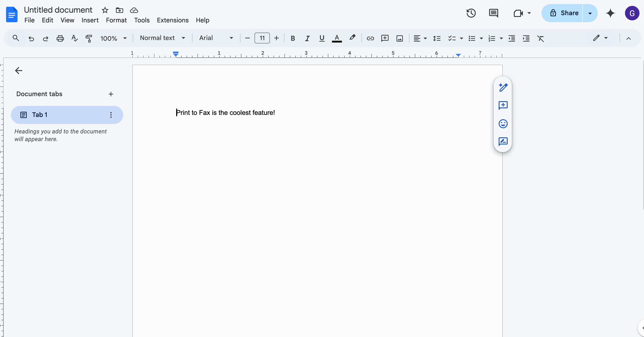644x337 pixels.
Task: Add a new document tab
Action: [x=111, y=94]
